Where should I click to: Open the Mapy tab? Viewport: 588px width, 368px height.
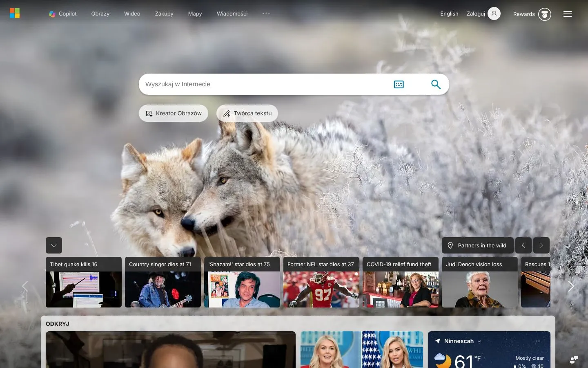pos(195,13)
